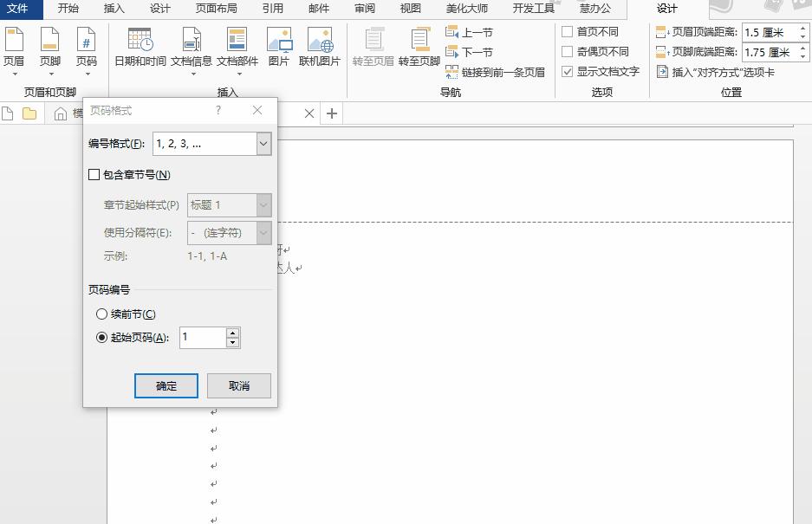Viewport: 812px width, 524px height.
Task: Check 首页不同 for different first page
Action: click(x=566, y=31)
